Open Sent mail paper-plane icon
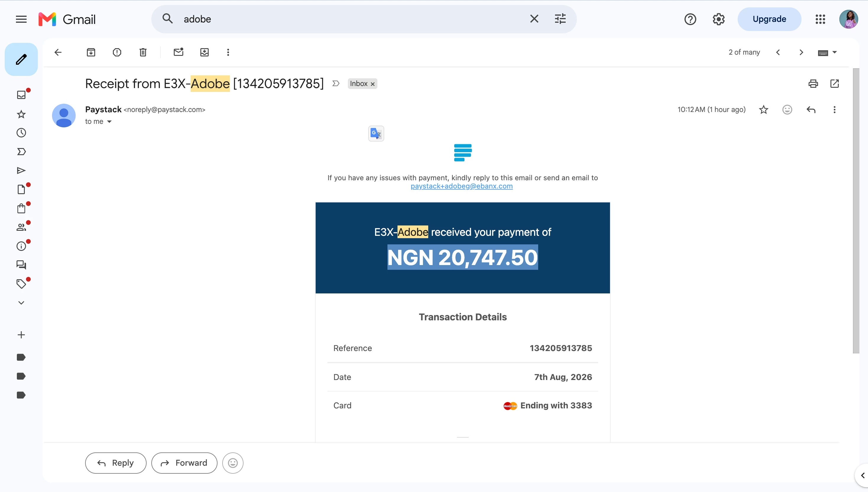Image resolution: width=868 pixels, height=492 pixels. click(21, 171)
